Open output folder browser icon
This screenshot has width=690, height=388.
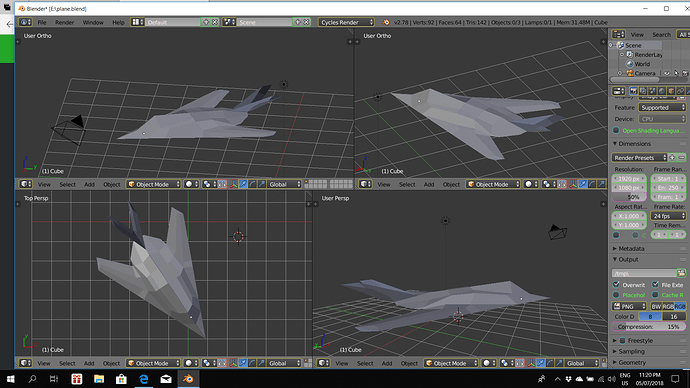coord(681,273)
